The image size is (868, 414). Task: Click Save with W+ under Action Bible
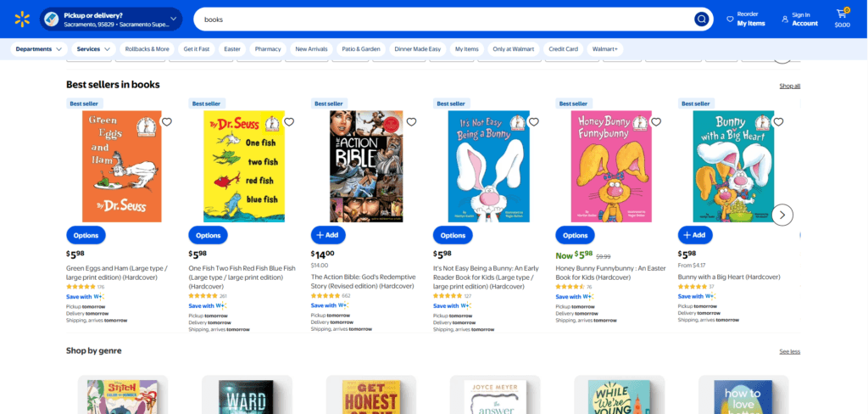click(x=330, y=305)
